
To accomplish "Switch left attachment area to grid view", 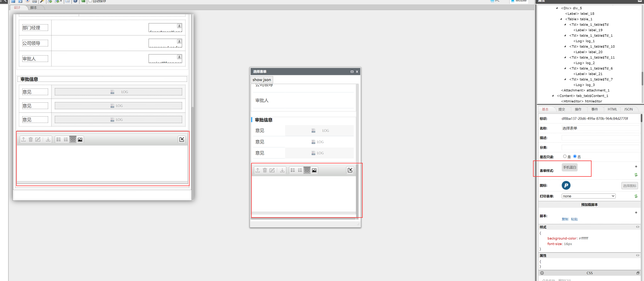I will 73,139.
